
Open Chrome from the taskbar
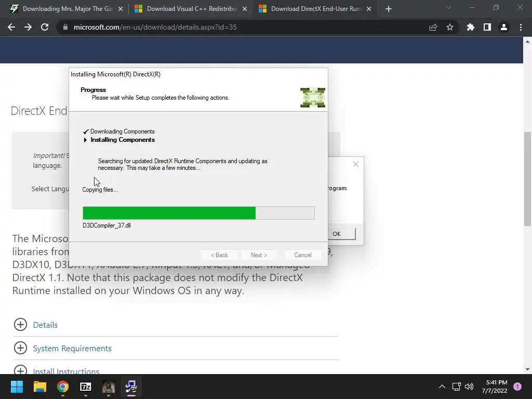(63, 387)
